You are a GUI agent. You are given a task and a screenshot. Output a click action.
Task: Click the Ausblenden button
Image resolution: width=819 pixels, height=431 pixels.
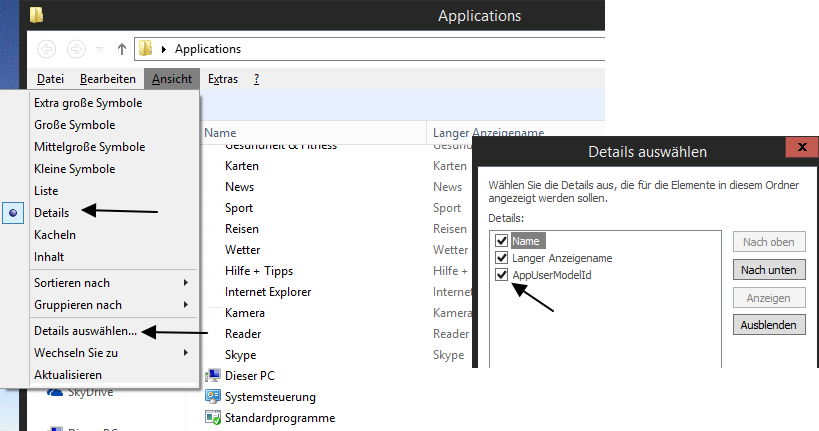(769, 324)
